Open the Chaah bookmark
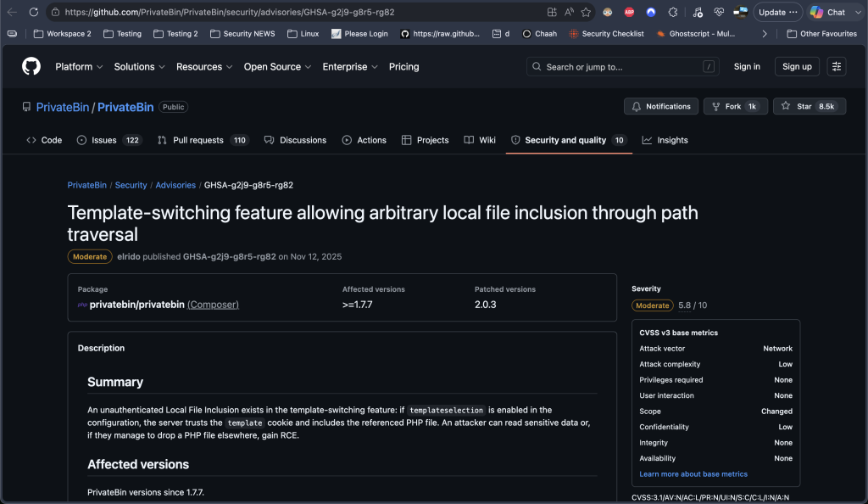 tap(540, 34)
